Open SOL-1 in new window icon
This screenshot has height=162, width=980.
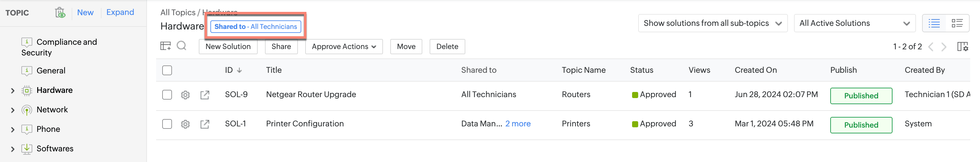[x=205, y=124]
